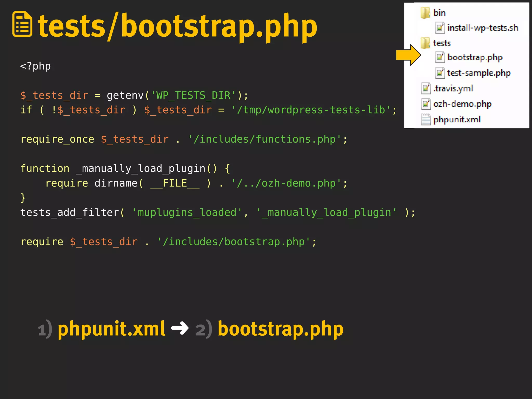Open bootstrap.php in the file tree

coord(475,58)
